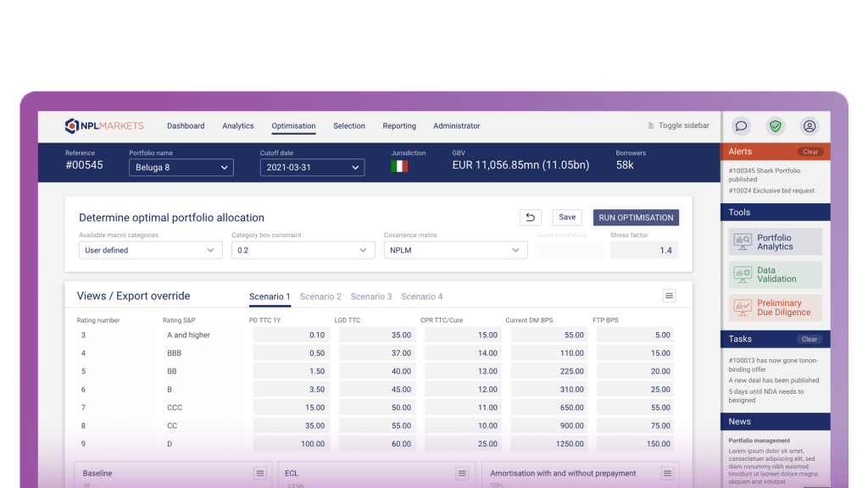The height and width of the screenshot is (488, 868).
Task: Open the ECL chart card menu
Action: 462,474
